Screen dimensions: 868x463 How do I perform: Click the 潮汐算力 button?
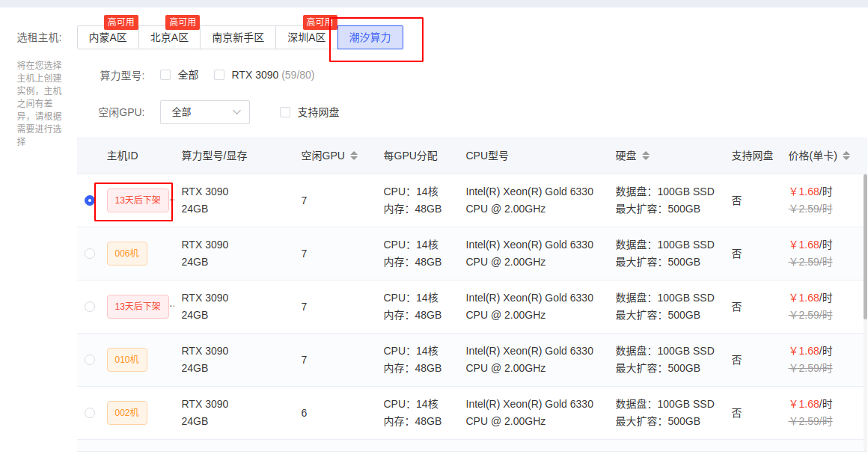point(370,37)
